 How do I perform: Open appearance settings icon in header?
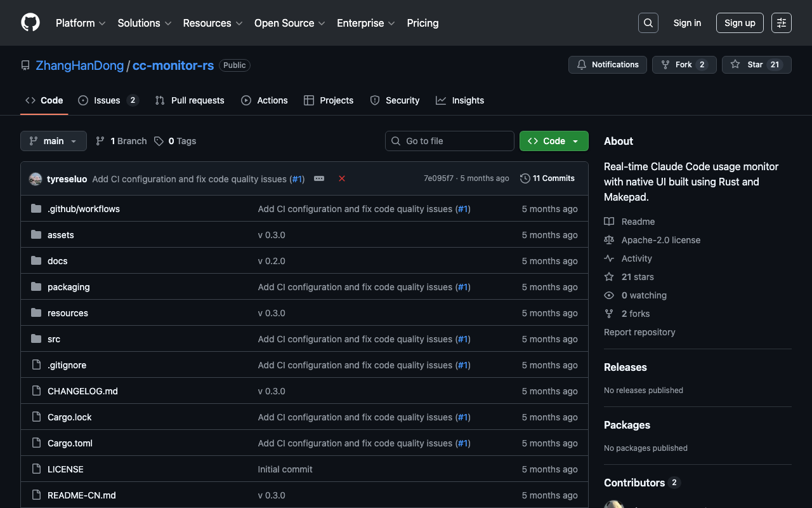pyautogui.click(x=781, y=23)
